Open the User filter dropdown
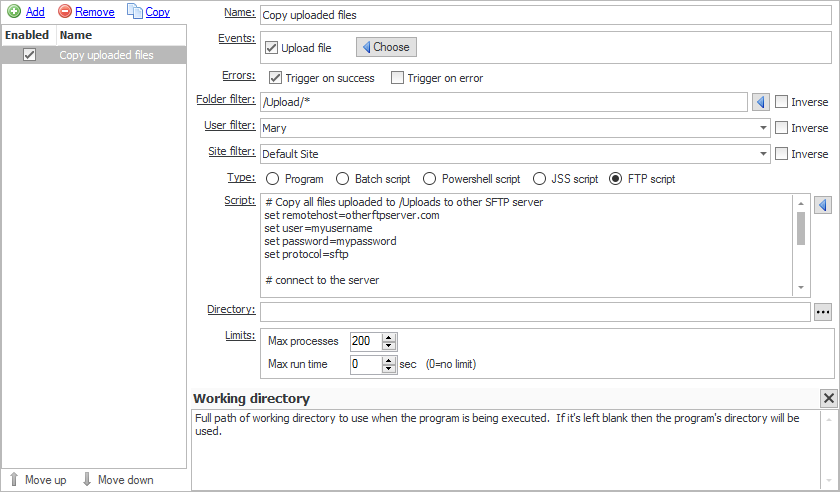The image size is (840, 492). pyautogui.click(x=763, y=128)
